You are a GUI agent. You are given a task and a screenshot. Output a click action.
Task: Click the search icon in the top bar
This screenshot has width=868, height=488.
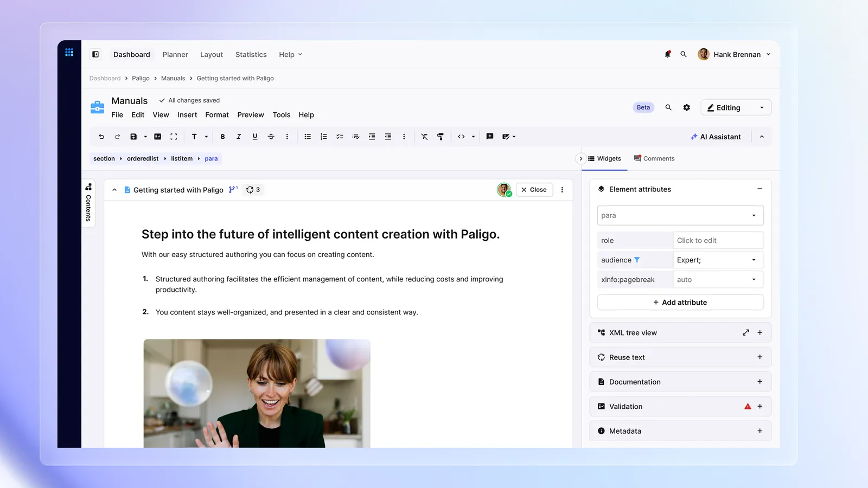pos(684,54)
